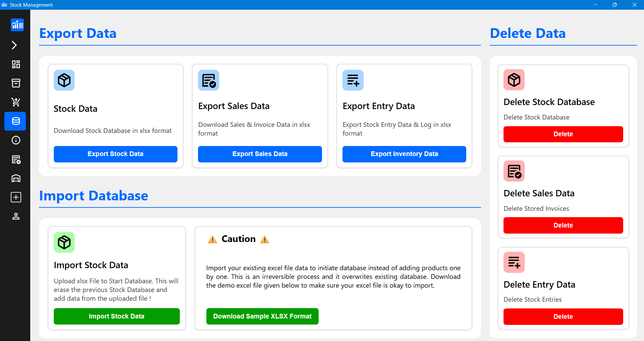Image resolution: width=644 pixels, height=341 pixels.
Task: Click Delete under Delete Sales Data
Action: pos(563,226)
